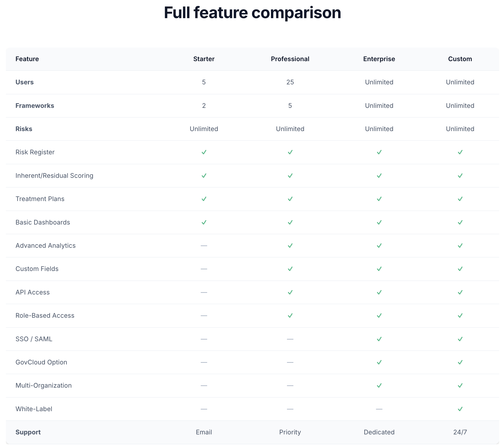504x448 pixels.
Task: Click Professional checkmark for Role-Based Access
Action: pos(290,316)
